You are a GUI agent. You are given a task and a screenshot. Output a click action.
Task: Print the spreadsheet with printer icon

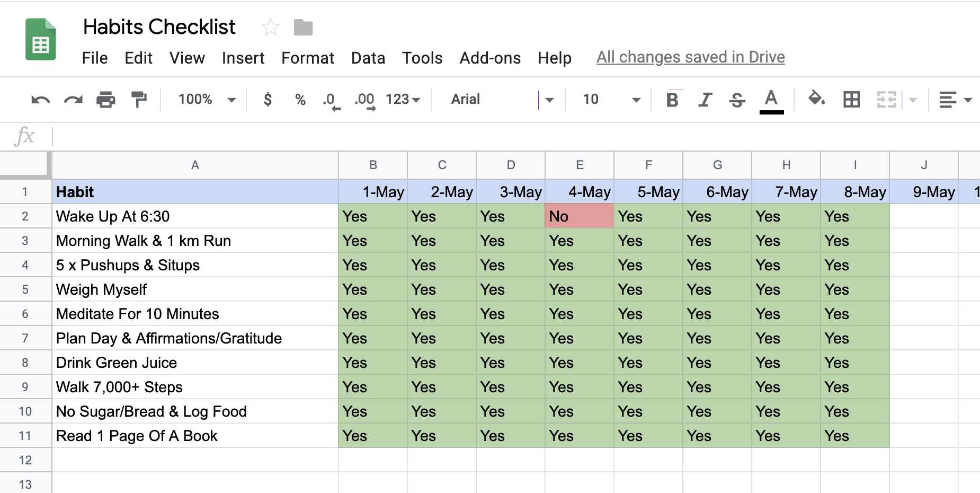coord(106,100)
